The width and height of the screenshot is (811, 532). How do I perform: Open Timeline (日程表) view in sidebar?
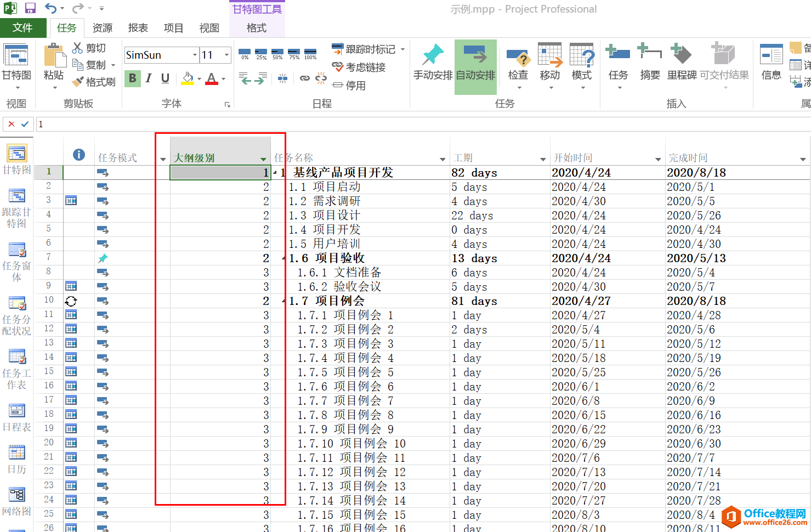(x=16, y=418)
